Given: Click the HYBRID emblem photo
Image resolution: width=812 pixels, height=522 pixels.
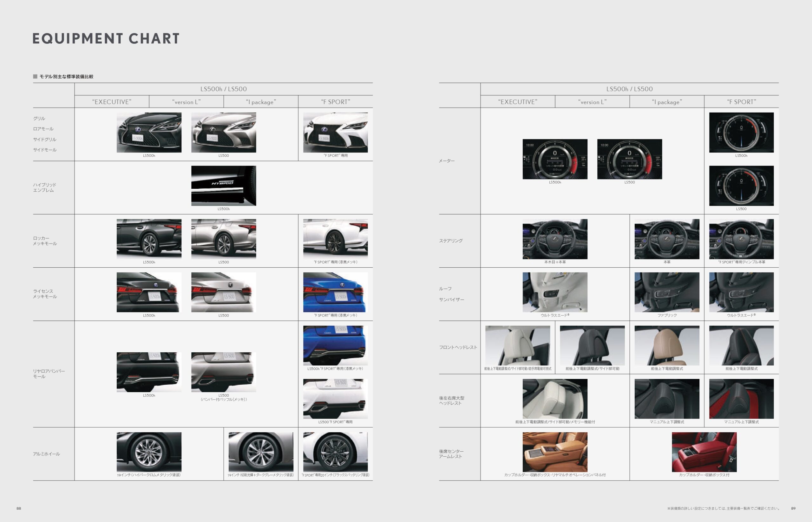Looking at the screenshot, I should (x=223, y=186).
